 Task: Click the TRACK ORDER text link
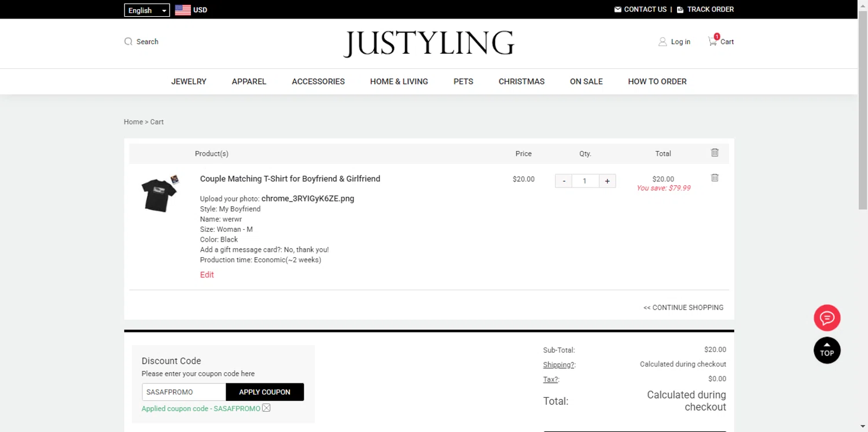pos(711,9)
